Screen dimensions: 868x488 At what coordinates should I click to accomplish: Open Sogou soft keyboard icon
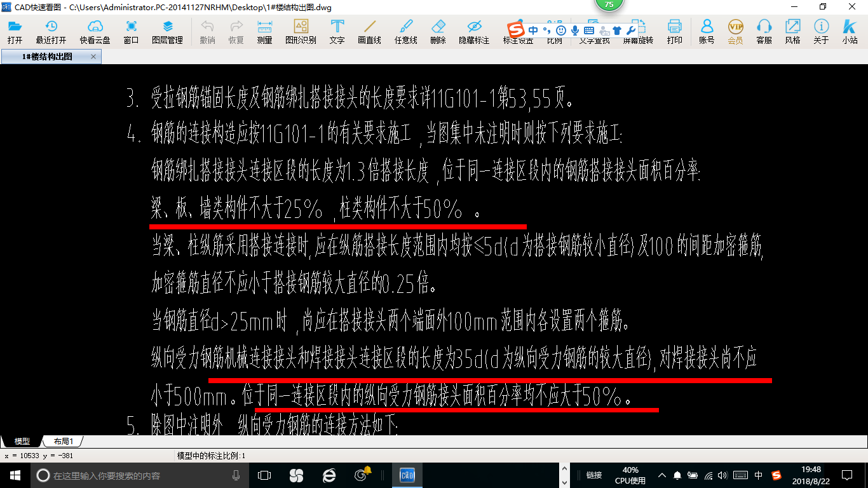(x=589, y=30)
